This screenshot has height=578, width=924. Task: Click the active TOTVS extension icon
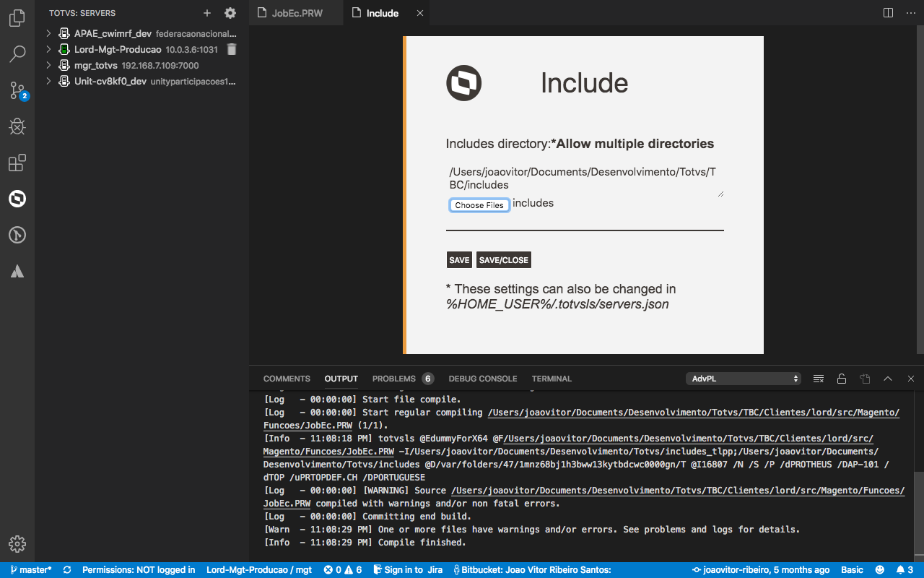pyautogui.click(x=17, y=199)
